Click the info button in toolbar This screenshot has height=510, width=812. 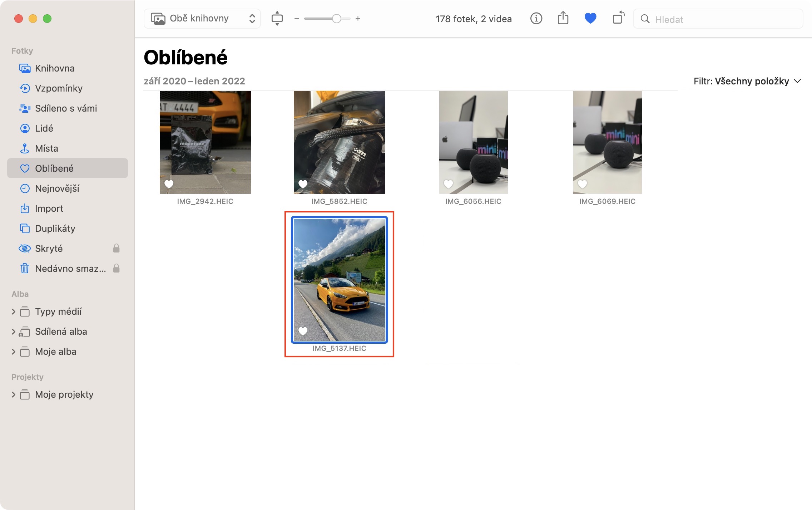[x=536, y=19]
